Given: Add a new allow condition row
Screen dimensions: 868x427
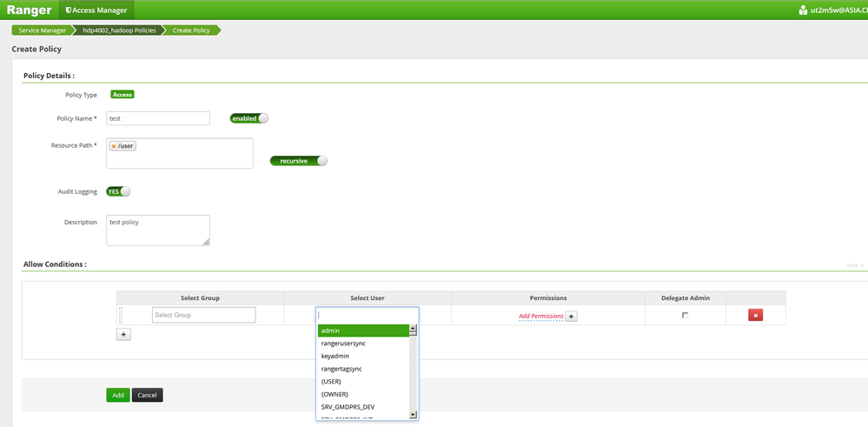Looking at the screenshot, I should pyautogui.click(x=123, y=335).
